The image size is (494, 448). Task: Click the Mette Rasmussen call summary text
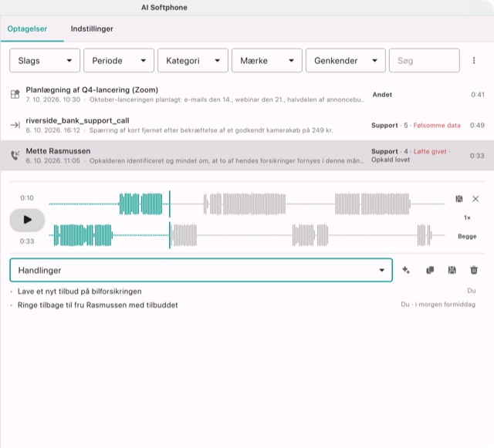(x=226, y=161)
